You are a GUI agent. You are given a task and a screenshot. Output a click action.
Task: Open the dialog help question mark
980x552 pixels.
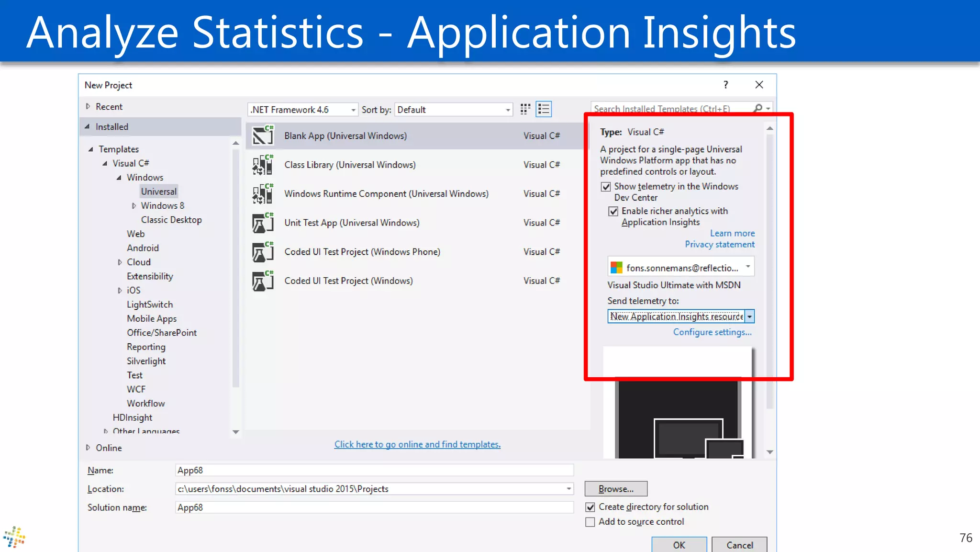(x=726, y=85)
